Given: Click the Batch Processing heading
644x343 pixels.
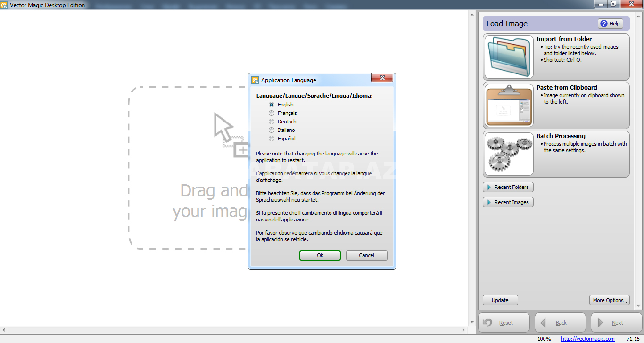Looking at the screenshot, I should (561, 136).
